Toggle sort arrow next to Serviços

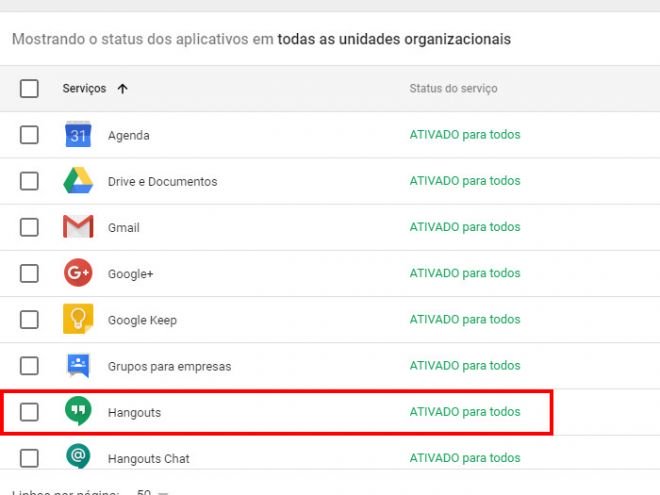tap(122, 89)
